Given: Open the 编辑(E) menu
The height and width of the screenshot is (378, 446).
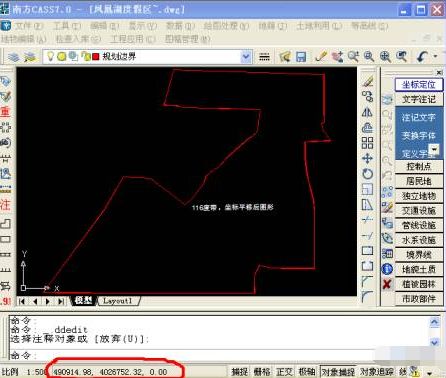Looking at the screenshot, I should click(x=104, y=26).
